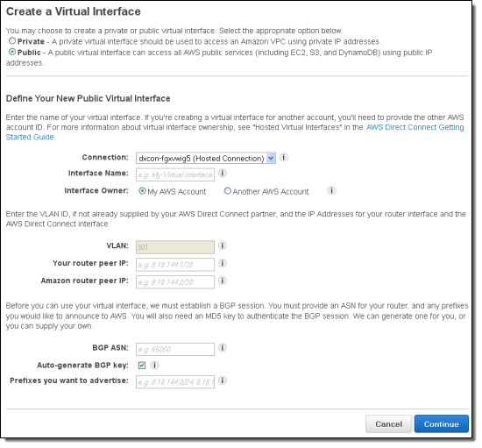482x448 pixels.
Task: Show info for Your router peer IP
Action: click(223, 263)
